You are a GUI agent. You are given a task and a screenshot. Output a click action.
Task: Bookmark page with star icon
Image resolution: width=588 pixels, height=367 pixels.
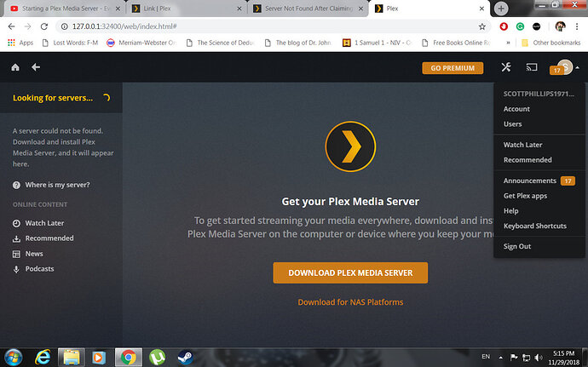pos(482,26)
